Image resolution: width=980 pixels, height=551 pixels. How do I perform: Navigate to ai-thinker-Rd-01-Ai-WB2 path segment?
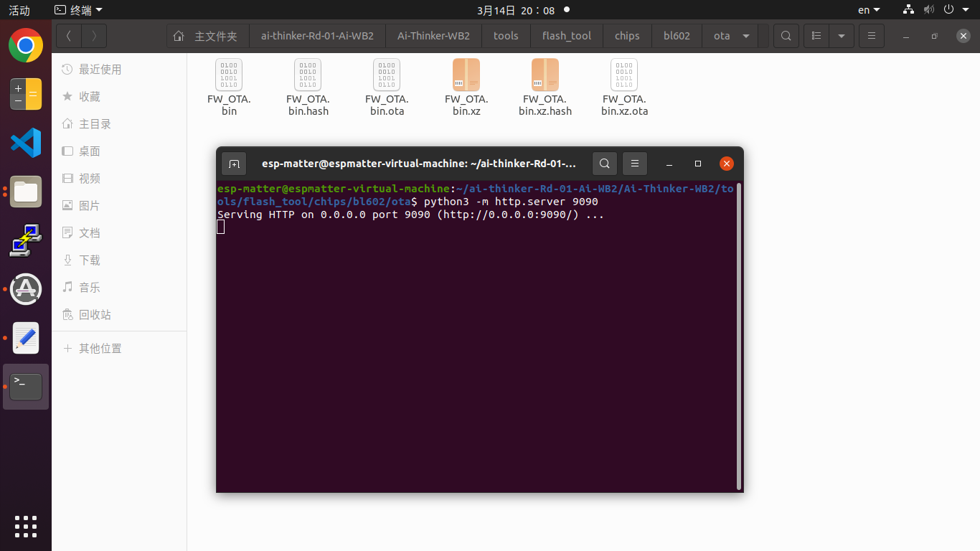pyautogui.click(x=317, y=36)
